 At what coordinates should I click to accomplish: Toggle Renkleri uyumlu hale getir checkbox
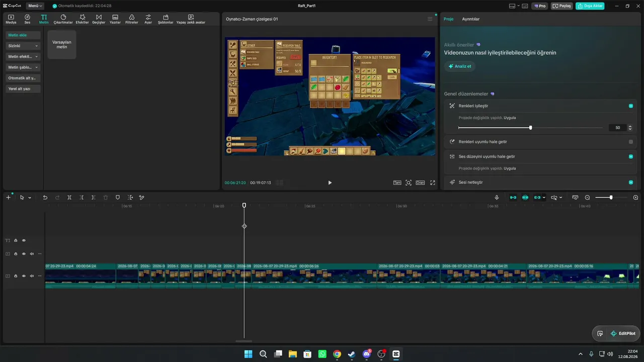631,142
